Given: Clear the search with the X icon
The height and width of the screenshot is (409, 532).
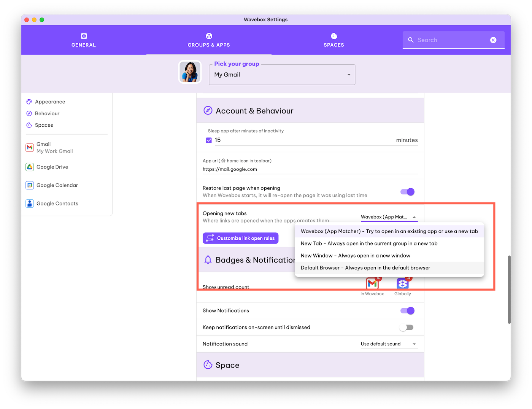Looking at the screenshot, I should tap(493, 40).
